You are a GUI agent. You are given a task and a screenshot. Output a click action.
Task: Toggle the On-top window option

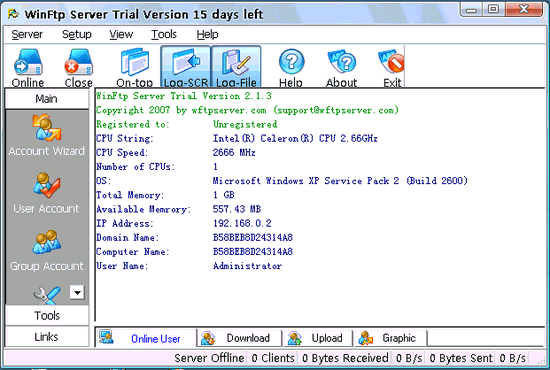click(135, 67)
